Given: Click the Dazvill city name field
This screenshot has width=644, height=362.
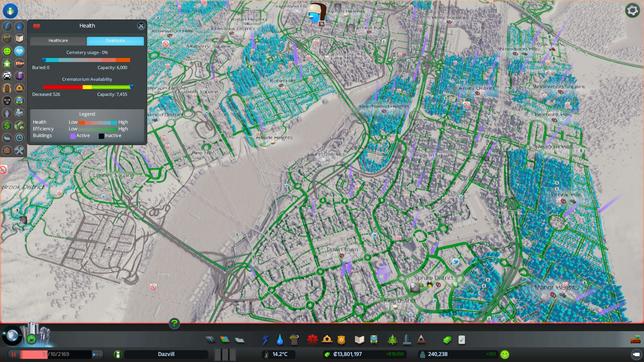Looking at the screenshot, I should pos(166,354).
